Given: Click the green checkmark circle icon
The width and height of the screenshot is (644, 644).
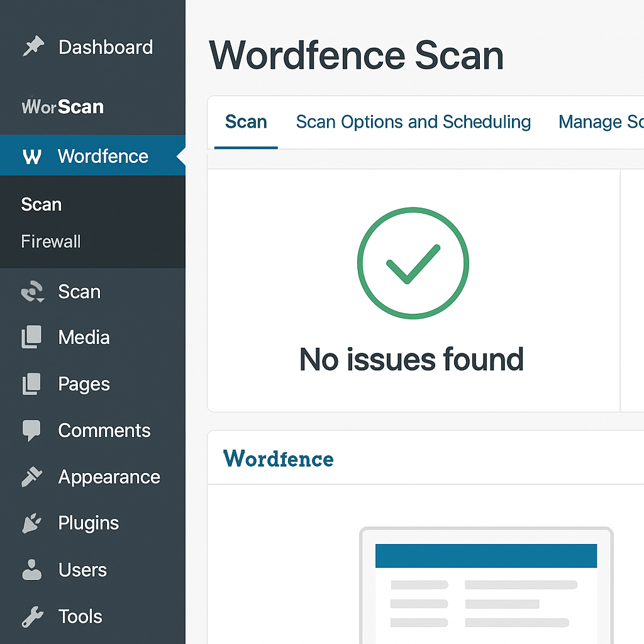Looking at the screenshot, I should coord(413,263).
